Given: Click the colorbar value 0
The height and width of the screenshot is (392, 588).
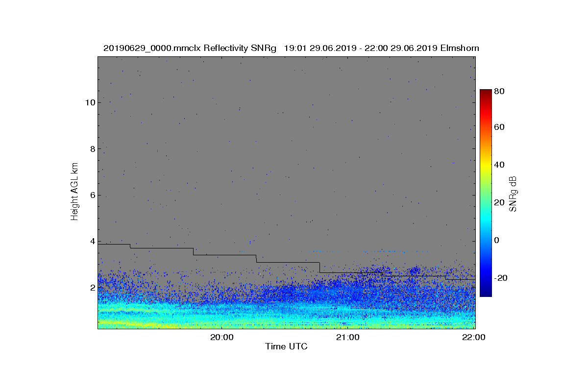Looking at the screenshot, I should (x=497, y=240).
